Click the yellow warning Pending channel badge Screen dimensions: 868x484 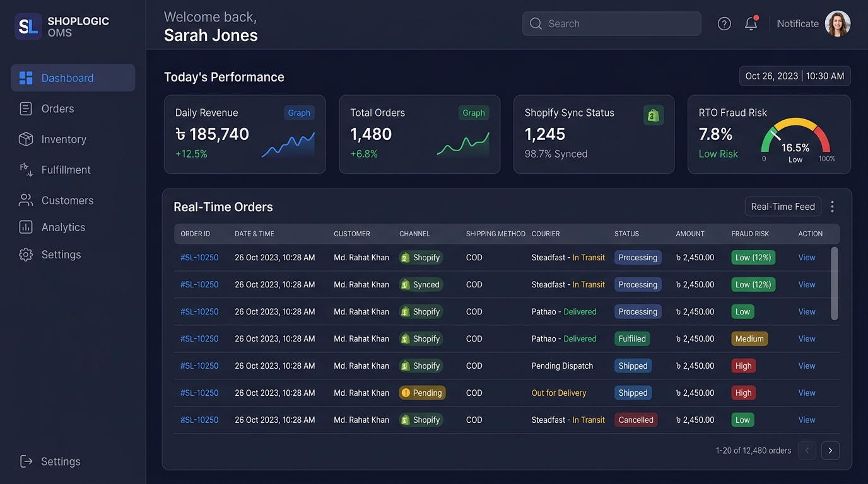pyautogui.click(x=422, y=393)
